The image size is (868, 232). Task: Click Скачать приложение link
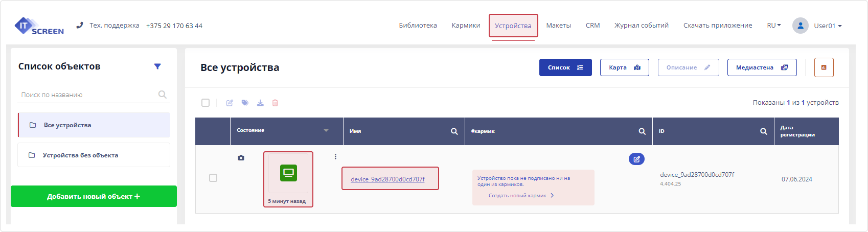pyautogui.click(x=718, y=25)
